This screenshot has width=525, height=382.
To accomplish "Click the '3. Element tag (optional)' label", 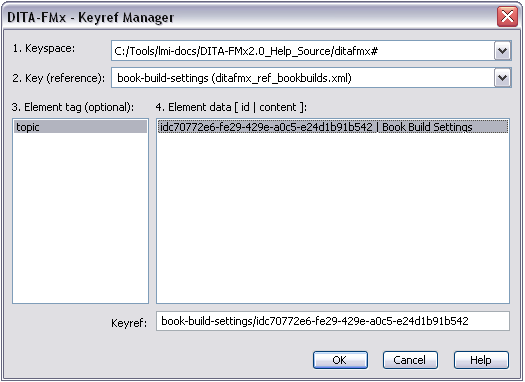I will coord(73,107).
